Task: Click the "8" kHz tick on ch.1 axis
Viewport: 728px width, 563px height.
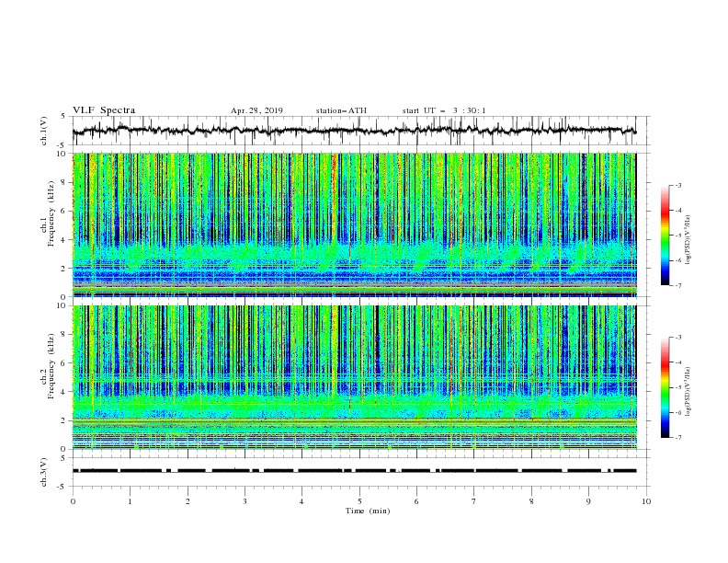Action: coord(65,182)
